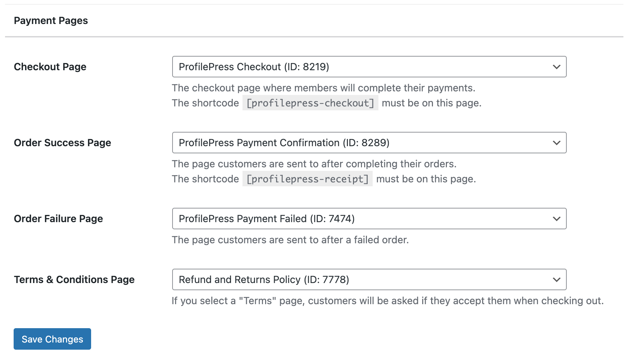627x364 pixels.
Task: Open the Checkout Page dropdown
Action: (x=369, y=67)
